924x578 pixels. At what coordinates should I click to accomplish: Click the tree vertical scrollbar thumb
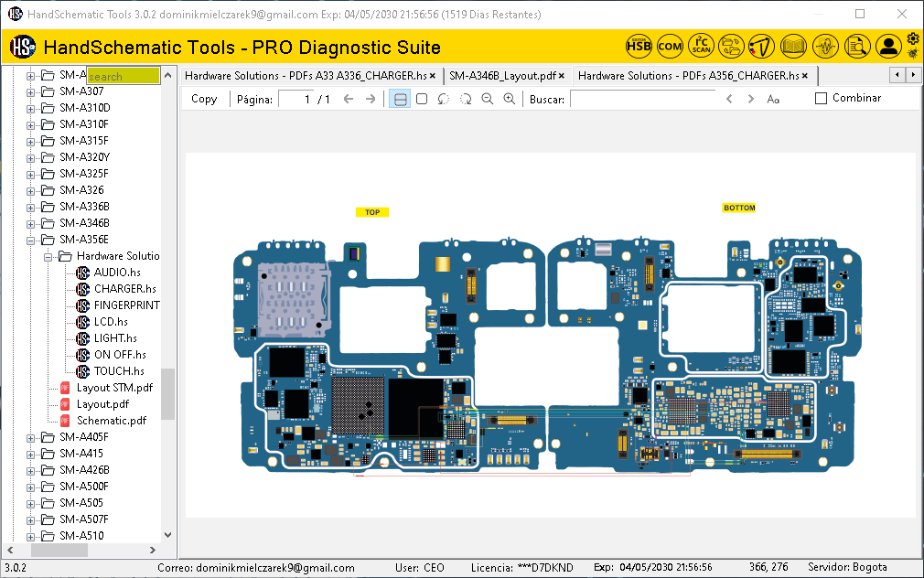coord(168,393)
